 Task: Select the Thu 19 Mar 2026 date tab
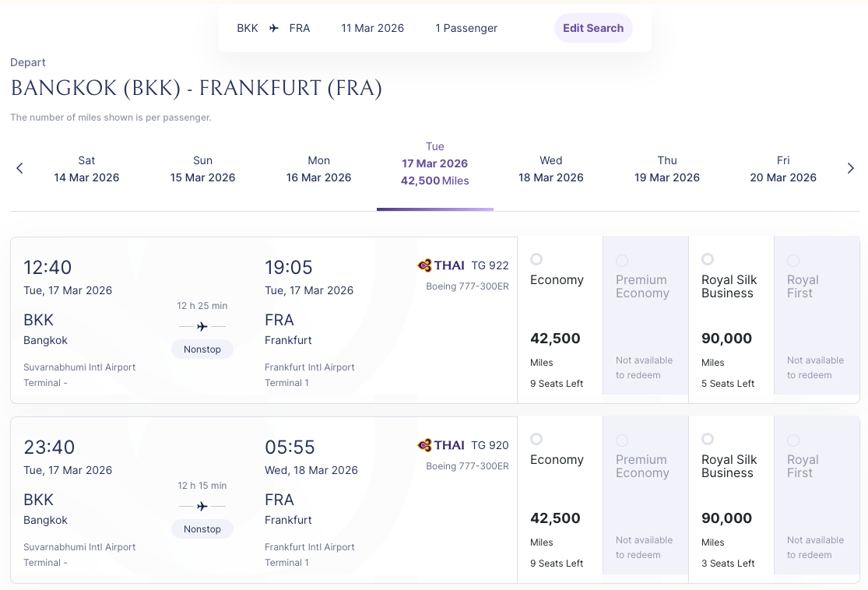click(x=667, y=169)
